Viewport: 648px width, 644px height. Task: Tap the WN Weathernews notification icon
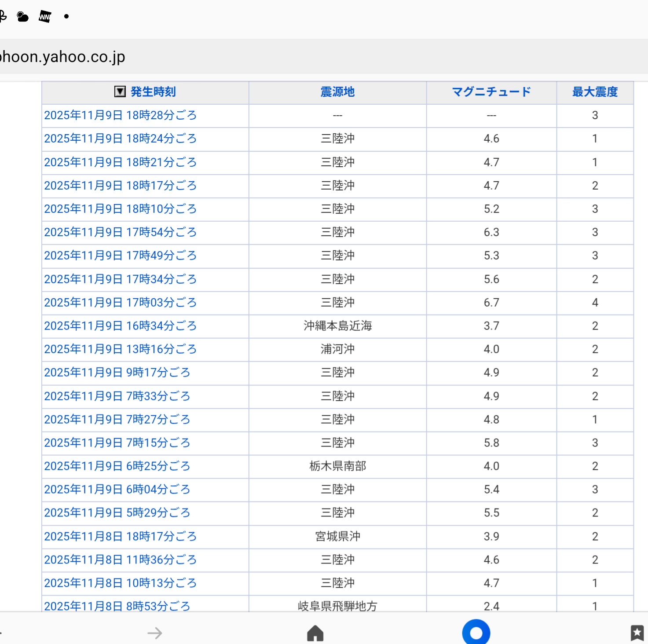pos(45,17)
